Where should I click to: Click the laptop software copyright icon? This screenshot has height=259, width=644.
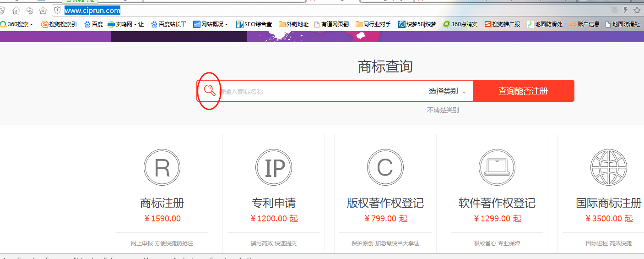[x=497, y=168]
